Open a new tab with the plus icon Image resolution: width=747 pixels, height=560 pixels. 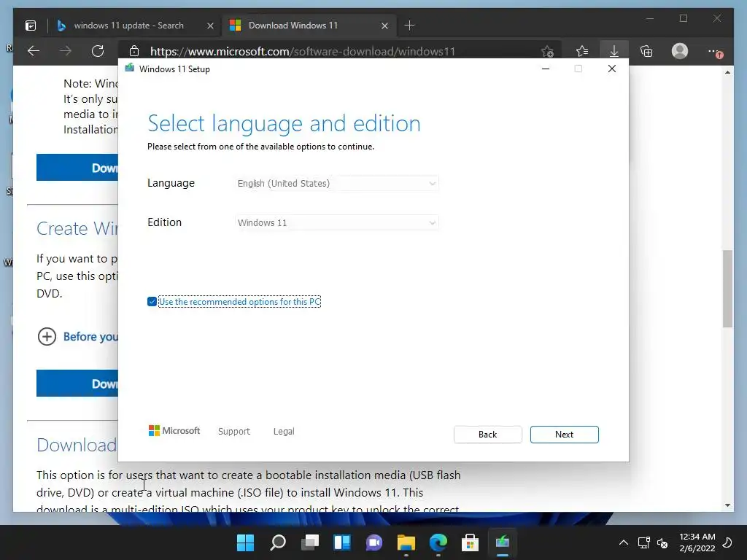[409, 26]
